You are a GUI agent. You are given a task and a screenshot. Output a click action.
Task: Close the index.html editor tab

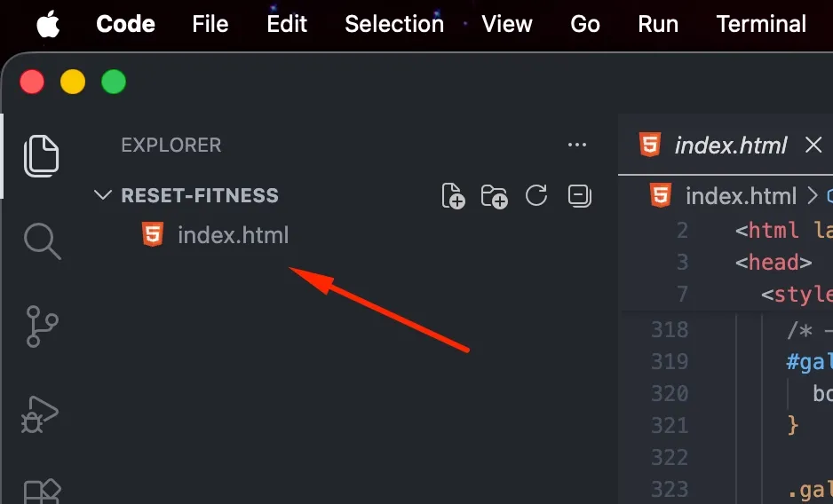pyautogui.click(x=813, y=145)
